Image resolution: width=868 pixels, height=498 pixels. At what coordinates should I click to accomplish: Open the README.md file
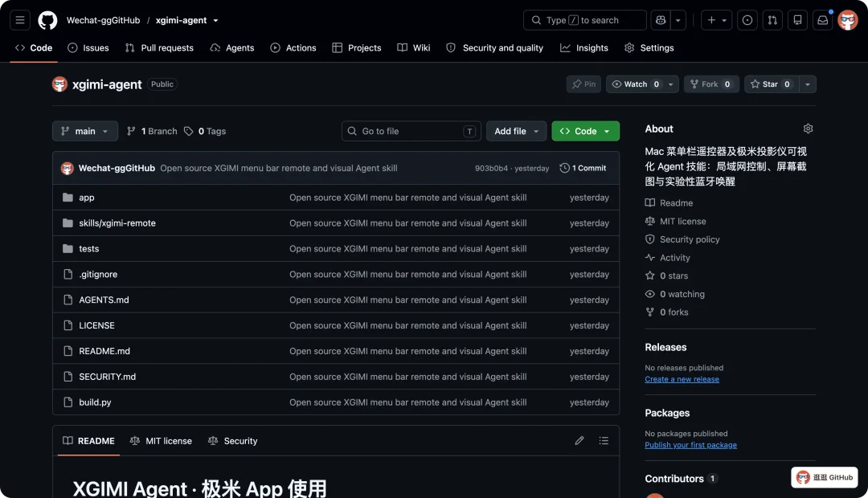pos(104,351)
